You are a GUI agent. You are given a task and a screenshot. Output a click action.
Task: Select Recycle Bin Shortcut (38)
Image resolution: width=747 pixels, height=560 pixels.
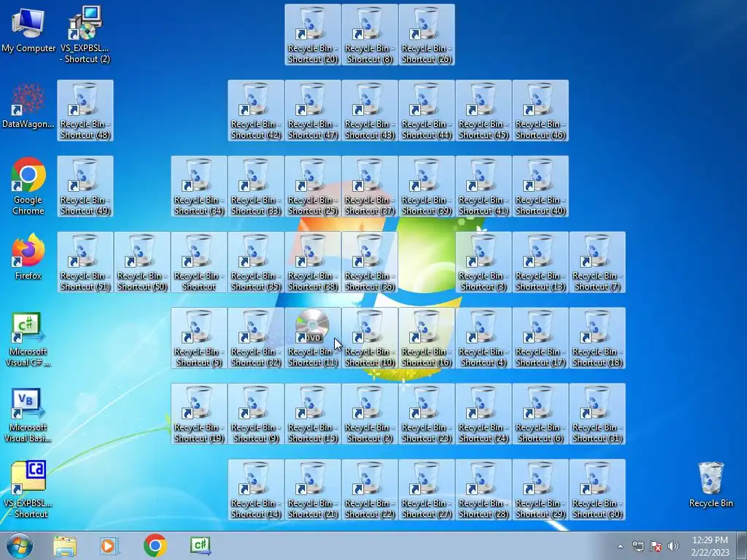pos(312,262)
